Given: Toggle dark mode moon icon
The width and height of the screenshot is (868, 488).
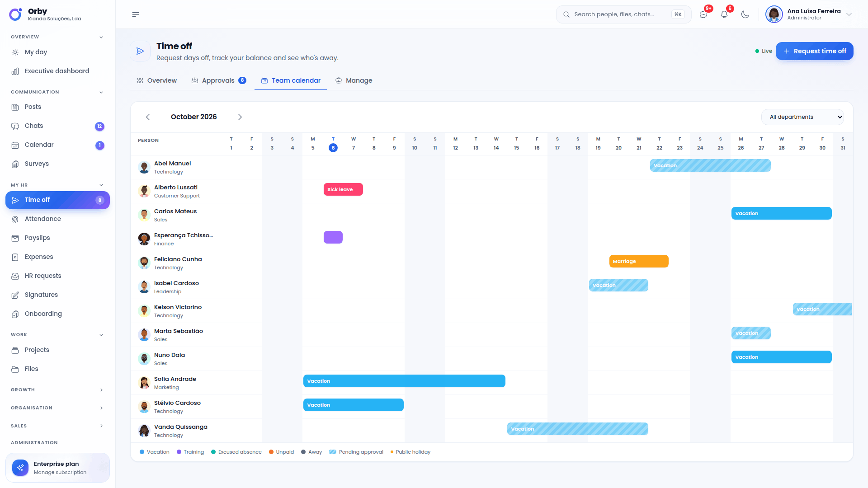Looking at the screenshot, I should (x=745, y=14).
